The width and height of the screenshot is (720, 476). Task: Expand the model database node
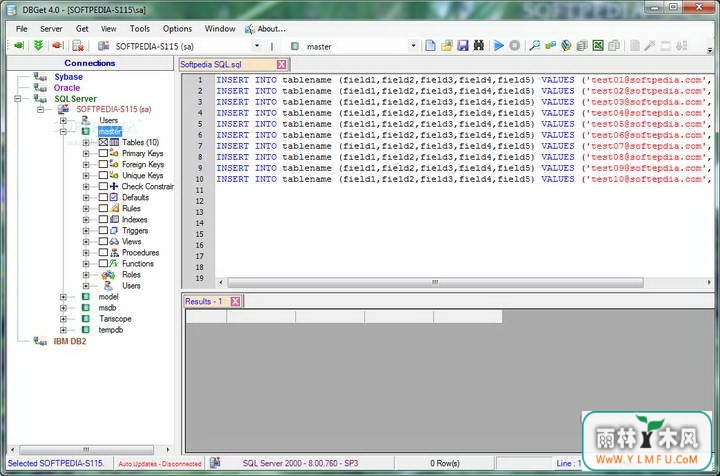[63, 297]
